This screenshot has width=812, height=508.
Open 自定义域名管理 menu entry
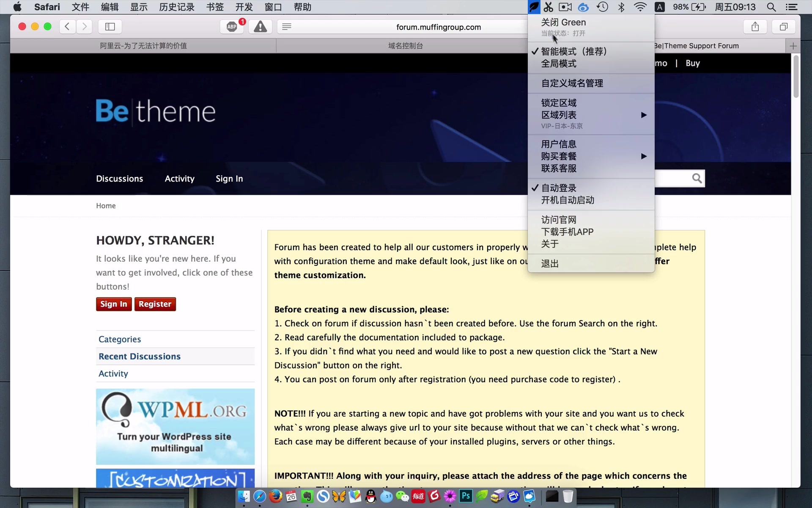click(591, 83)
